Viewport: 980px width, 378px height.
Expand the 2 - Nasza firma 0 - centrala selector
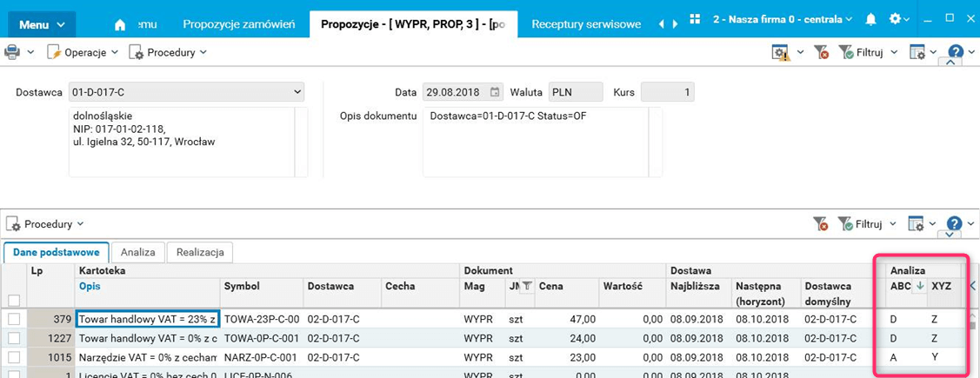click(783, 19)
